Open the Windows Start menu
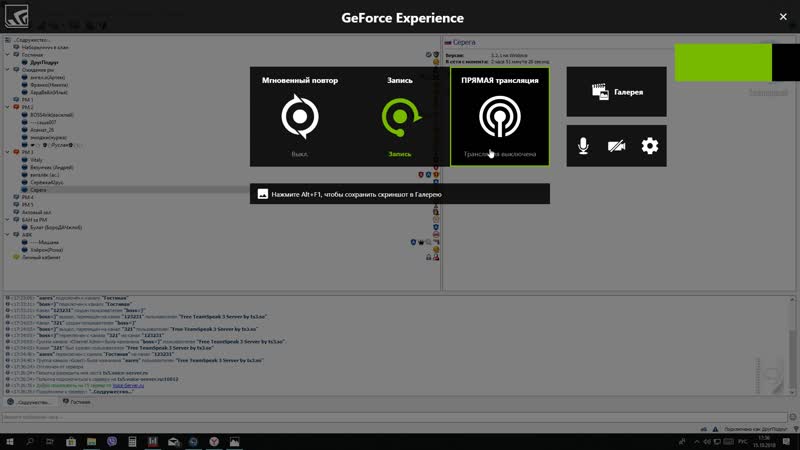800x450 pixels. (x=10, y=441)
